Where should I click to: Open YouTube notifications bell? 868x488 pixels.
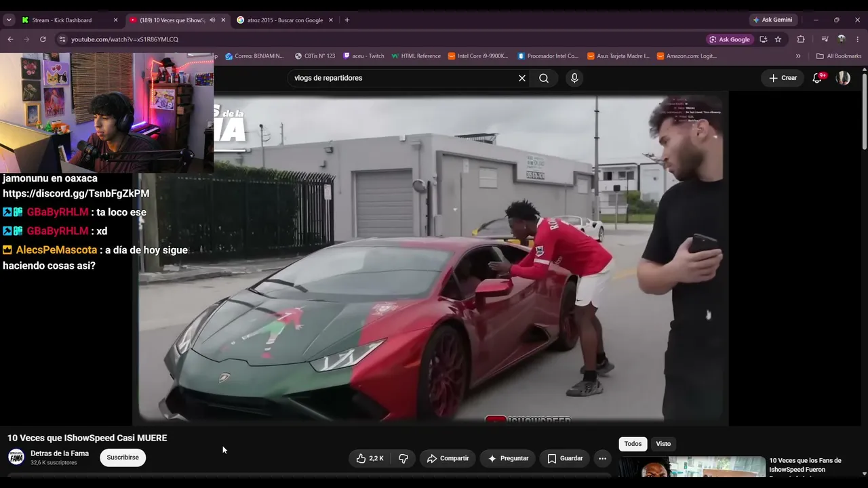[818, 78]
